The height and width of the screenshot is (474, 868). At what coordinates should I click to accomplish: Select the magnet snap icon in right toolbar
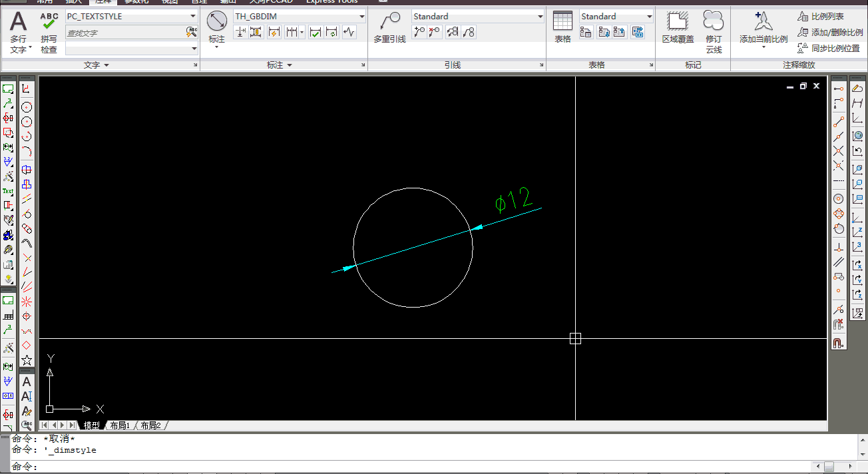[x=839, y=343]
